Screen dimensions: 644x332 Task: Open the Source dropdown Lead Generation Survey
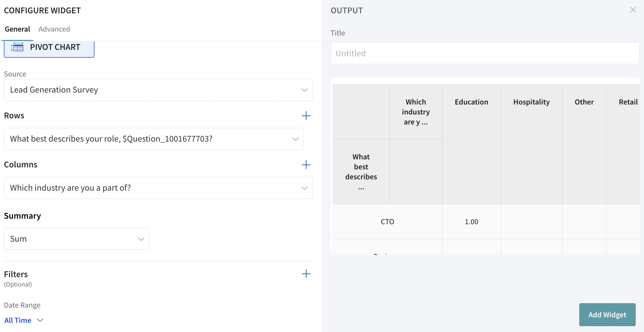158,90
